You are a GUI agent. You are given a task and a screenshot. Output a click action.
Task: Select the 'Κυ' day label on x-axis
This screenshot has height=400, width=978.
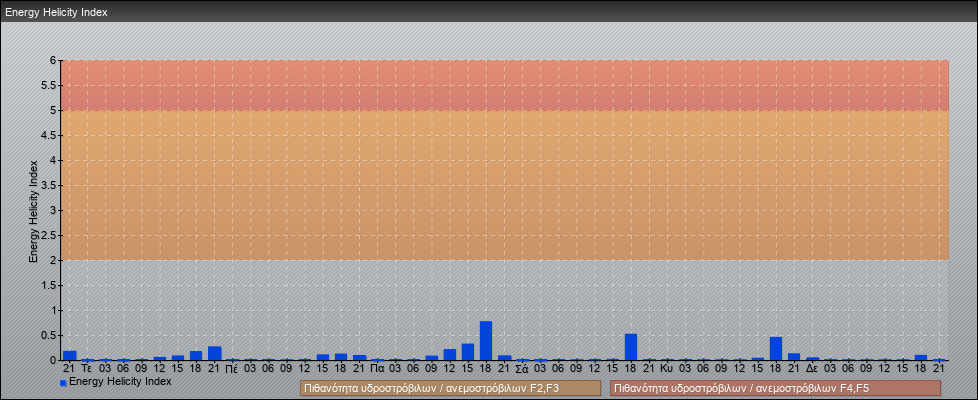667,369
